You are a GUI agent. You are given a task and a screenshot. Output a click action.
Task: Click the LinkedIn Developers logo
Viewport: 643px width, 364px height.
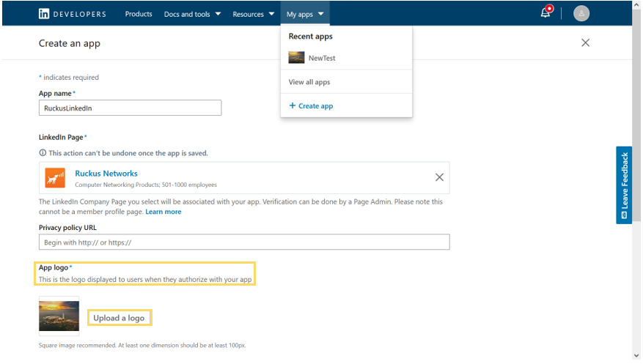pyautogui.click(x=72, y=14)
